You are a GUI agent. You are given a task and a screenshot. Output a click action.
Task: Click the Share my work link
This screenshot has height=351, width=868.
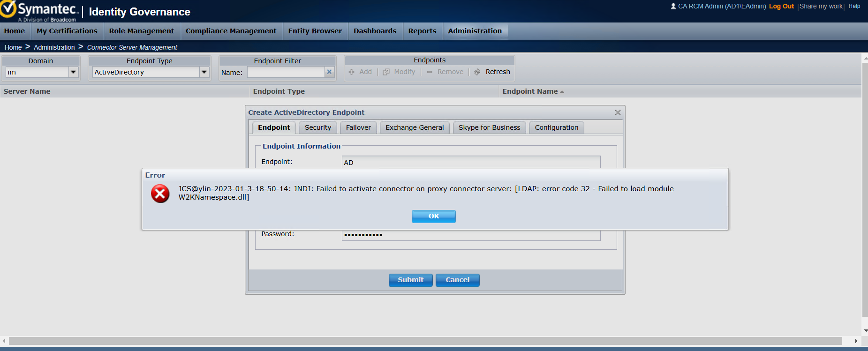[821, 6]
